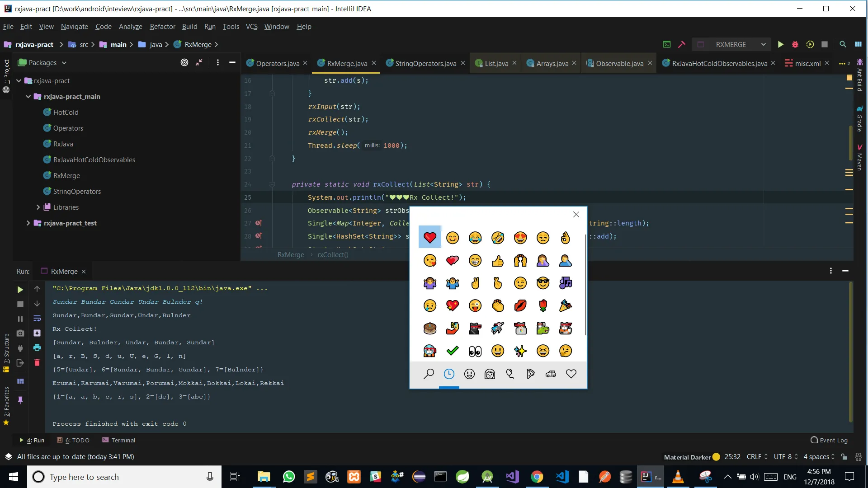Expand the Libraries tree node
The height and width of the screenshot is (488, 868).
pos(38,207)
